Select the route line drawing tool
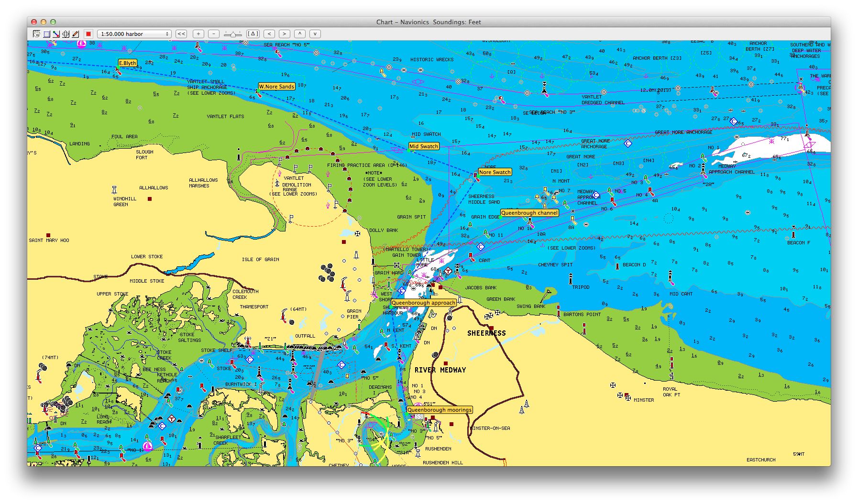The height and width of the screenshot is (504, 858). pos(56,34)
